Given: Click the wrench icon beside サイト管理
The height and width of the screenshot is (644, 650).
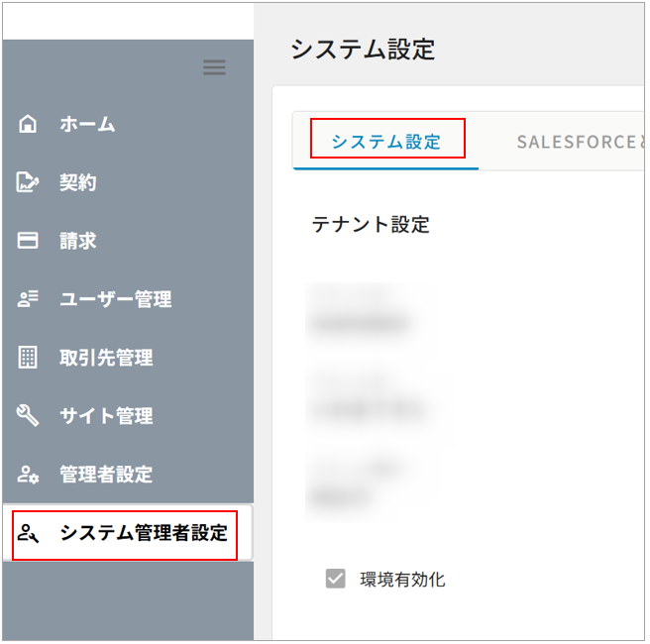Looking at the screenshot, I should (x=28, y=415).
